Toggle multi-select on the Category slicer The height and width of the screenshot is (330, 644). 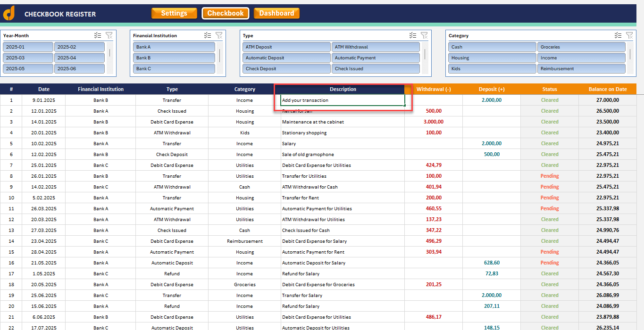pyautogui.click(x=618, y=35)
